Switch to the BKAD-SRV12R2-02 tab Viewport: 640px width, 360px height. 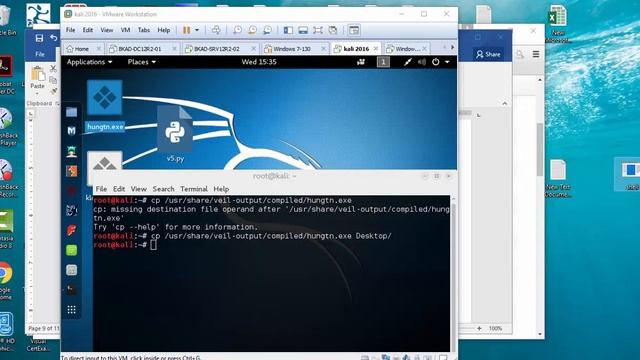point(217,49)
